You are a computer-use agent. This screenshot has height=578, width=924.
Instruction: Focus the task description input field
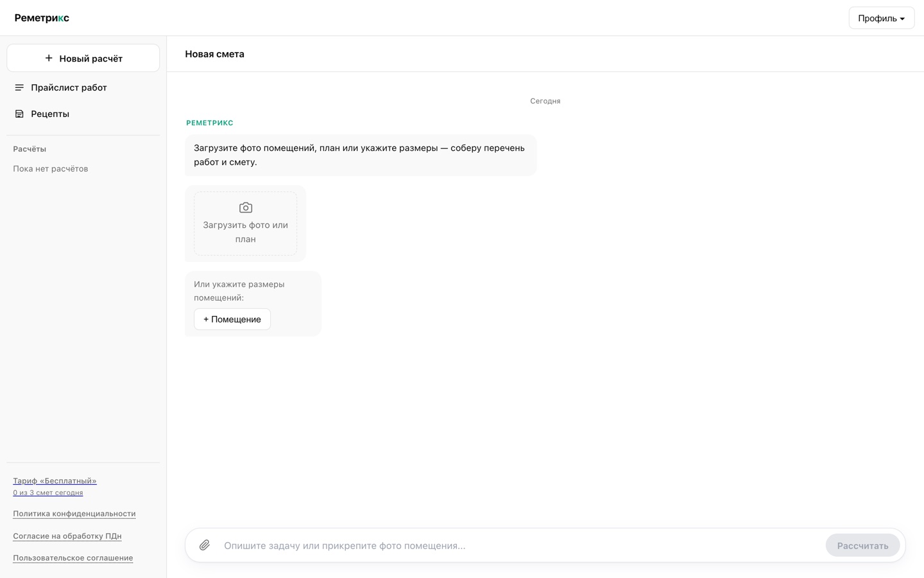tap(520, 545)
